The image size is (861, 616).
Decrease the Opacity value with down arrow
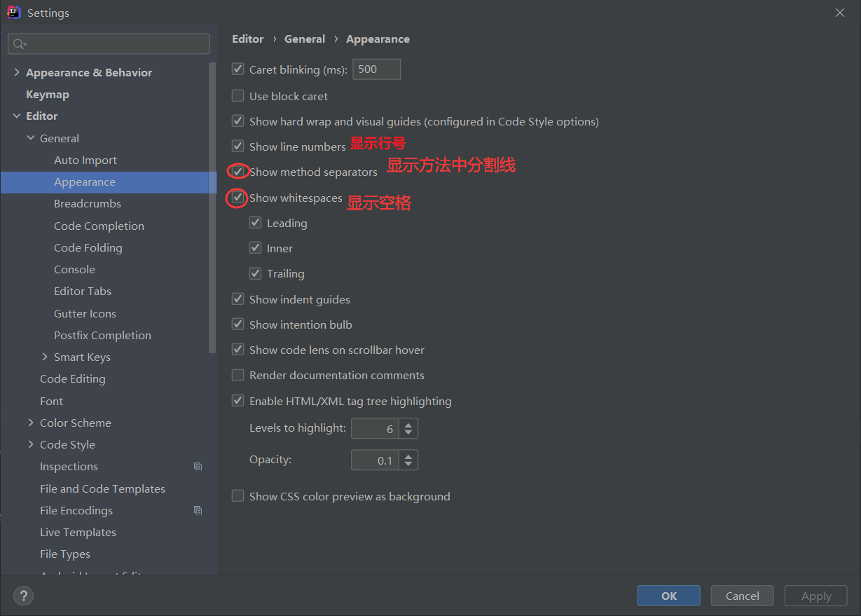tap(409, 465)
